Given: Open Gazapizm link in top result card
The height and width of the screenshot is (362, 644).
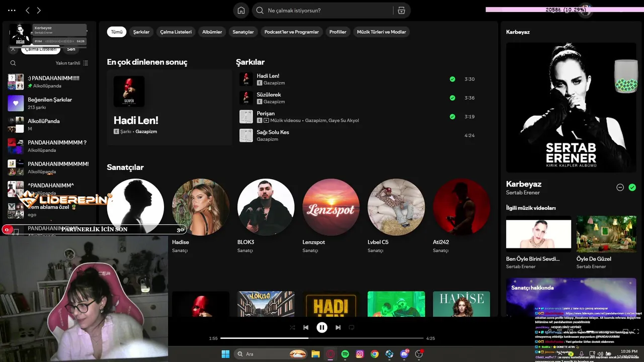Looking at the screenshot, I should 146,131.
